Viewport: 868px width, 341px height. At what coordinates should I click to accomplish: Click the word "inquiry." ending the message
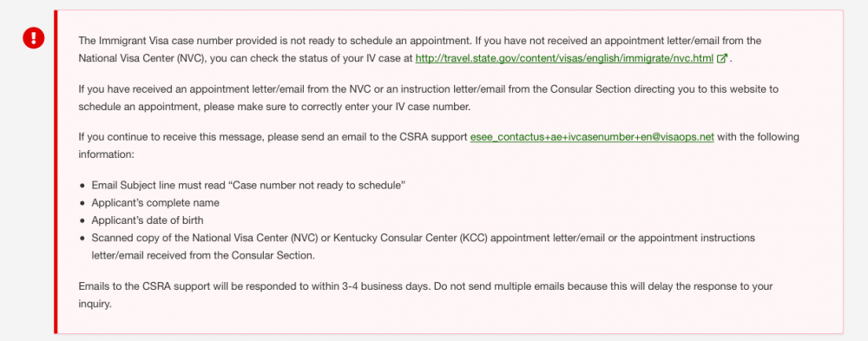coord(95,304)
